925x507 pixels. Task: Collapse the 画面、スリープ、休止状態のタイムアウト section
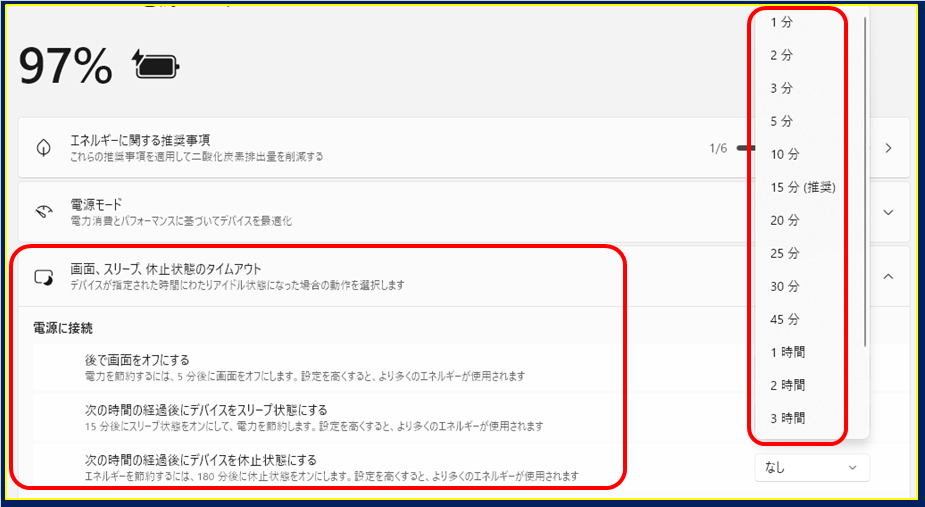click(888, 276)
